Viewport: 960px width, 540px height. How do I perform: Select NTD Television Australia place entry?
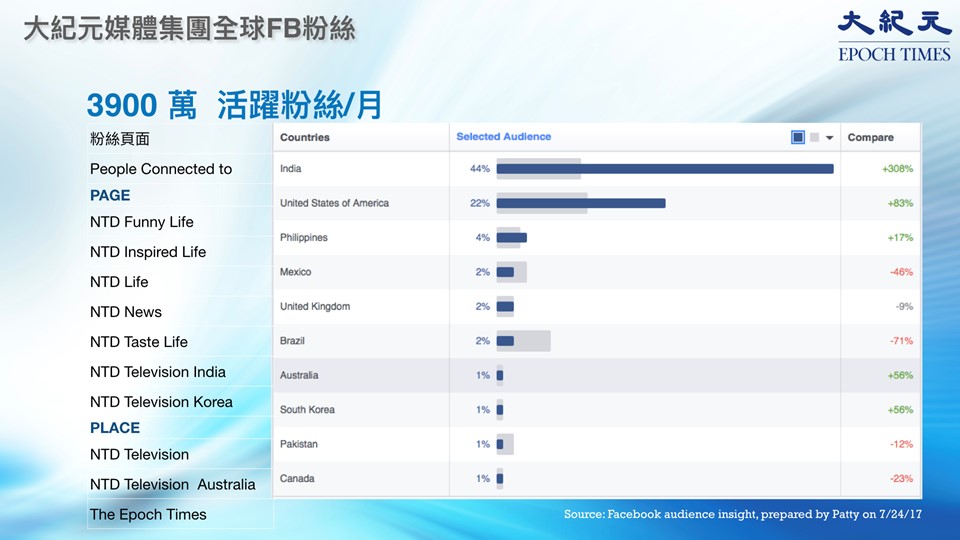point(173,484)
